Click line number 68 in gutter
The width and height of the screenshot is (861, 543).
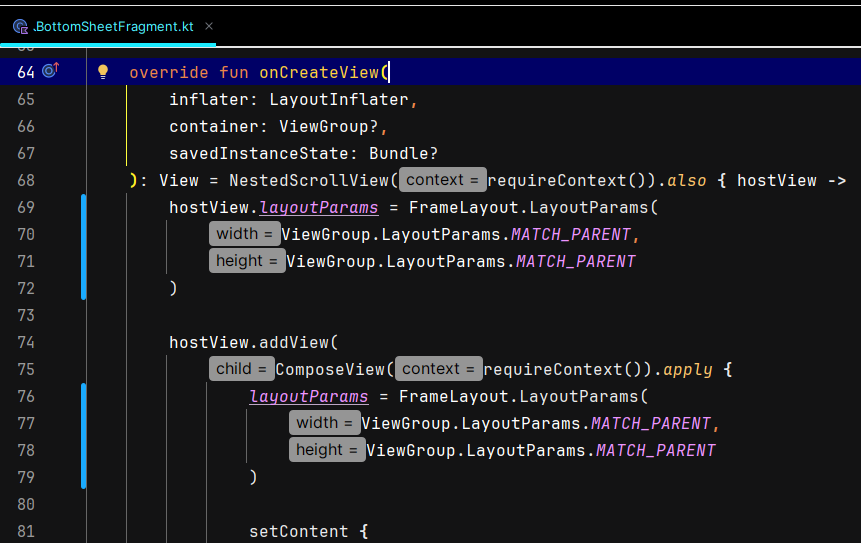pyautogui.click(x=26, y=180)
